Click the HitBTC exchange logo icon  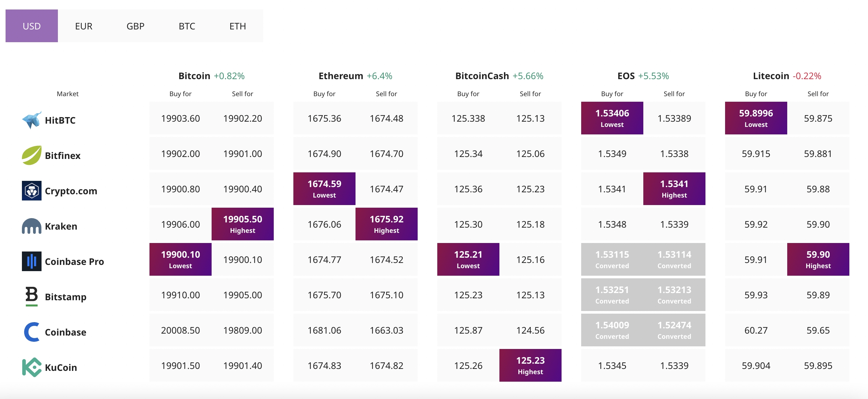32,120
